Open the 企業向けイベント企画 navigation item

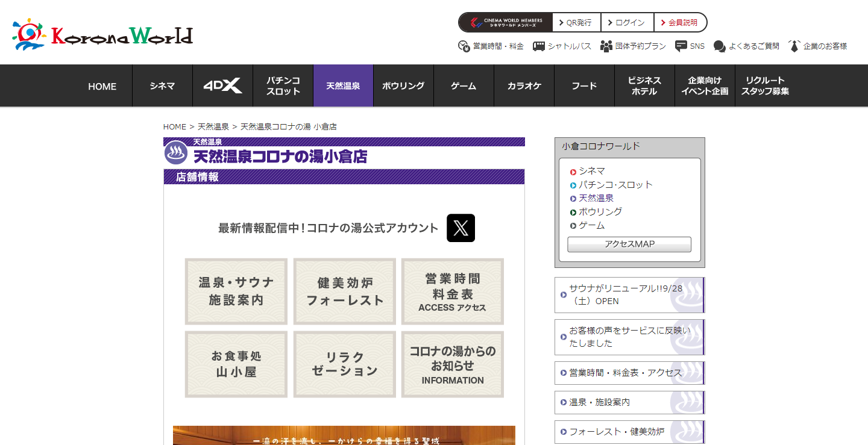click(x=705, y=86)
